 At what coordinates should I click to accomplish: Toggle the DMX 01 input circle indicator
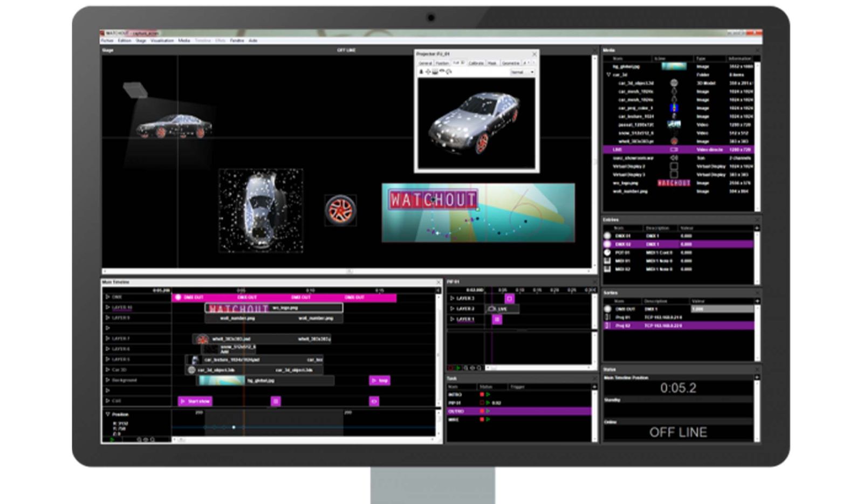tap(607, 236)
